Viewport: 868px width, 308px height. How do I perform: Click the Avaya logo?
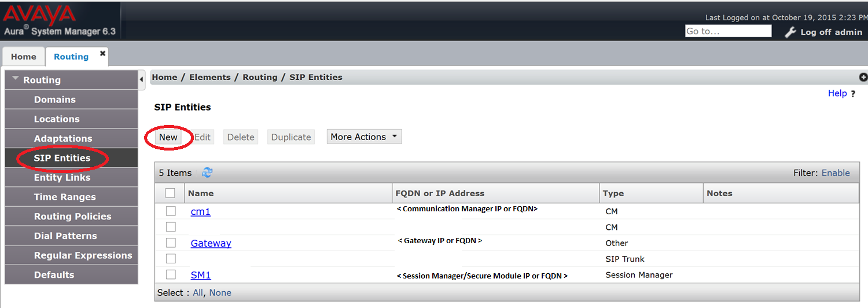(x=39, y=14)
